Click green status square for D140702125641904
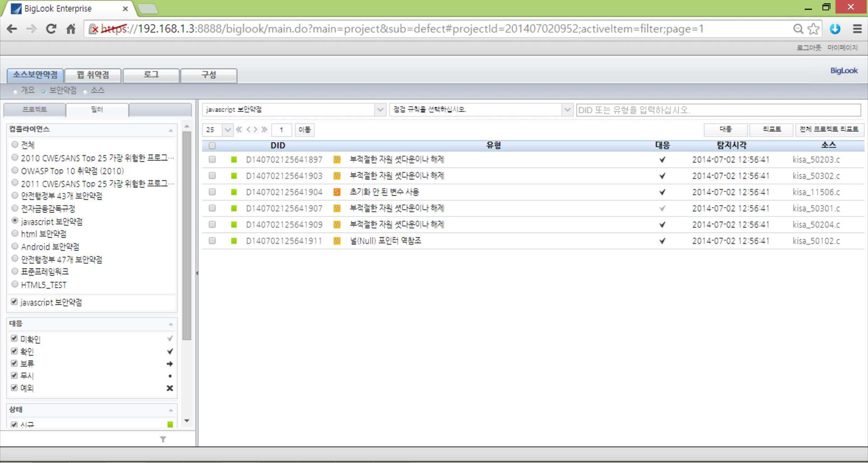Screen dimensions: 868x463 (234, 192)
